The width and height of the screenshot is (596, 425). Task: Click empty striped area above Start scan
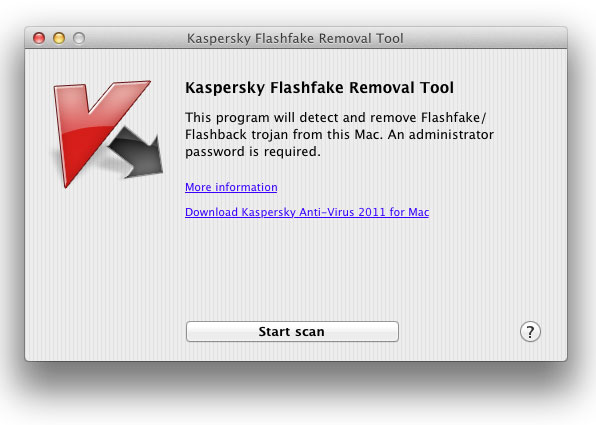pos(292,270)
